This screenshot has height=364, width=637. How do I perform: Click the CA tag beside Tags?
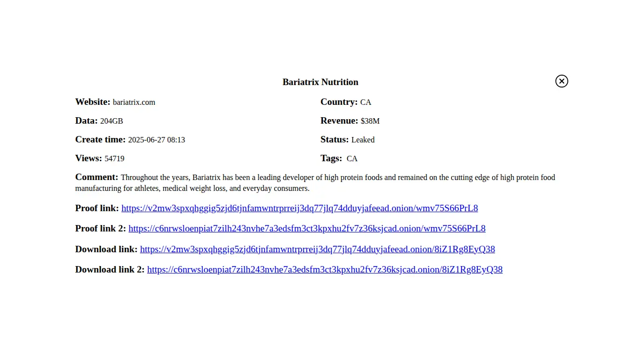tap(352, 159)
